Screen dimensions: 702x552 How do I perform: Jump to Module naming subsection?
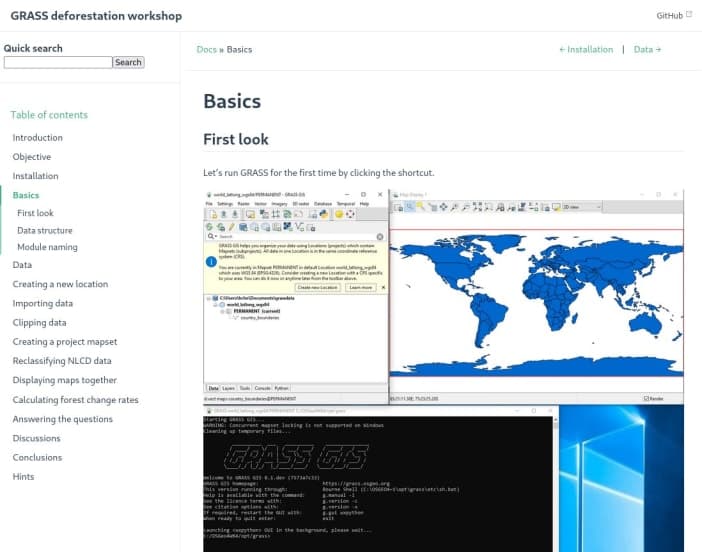(47, 247)
